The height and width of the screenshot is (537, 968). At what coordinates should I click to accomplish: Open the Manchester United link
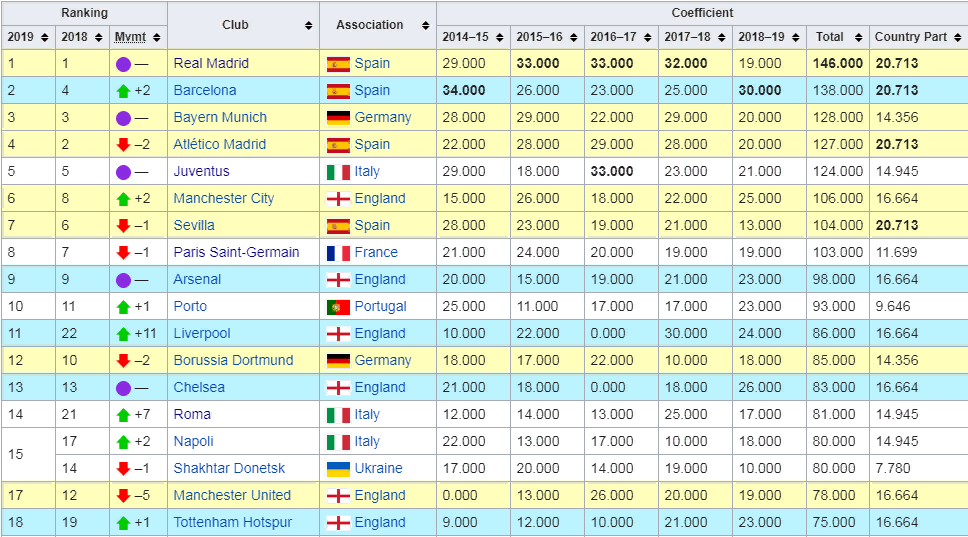pos(232,496)
